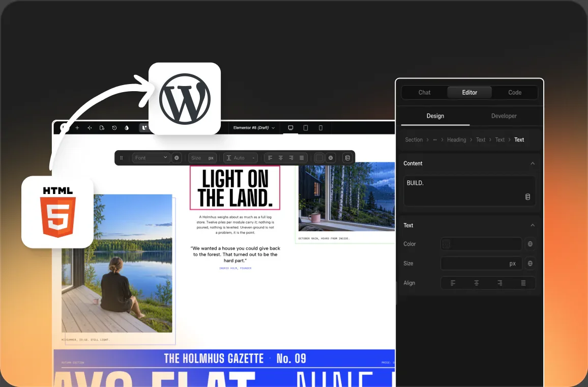Click THE HOLMHUS GAZETTE banner title
This screenshot has height=387, width=588.
click(x=214, y=359)
